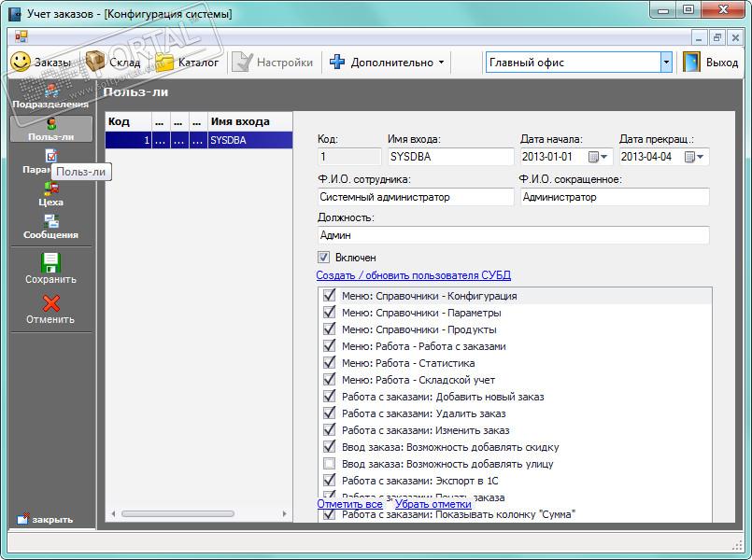Toggle Работа с заказами: Изменить заказ checkbox
Image resolution: width=752 pixels, height=560 pixels.
coord(330,429)
